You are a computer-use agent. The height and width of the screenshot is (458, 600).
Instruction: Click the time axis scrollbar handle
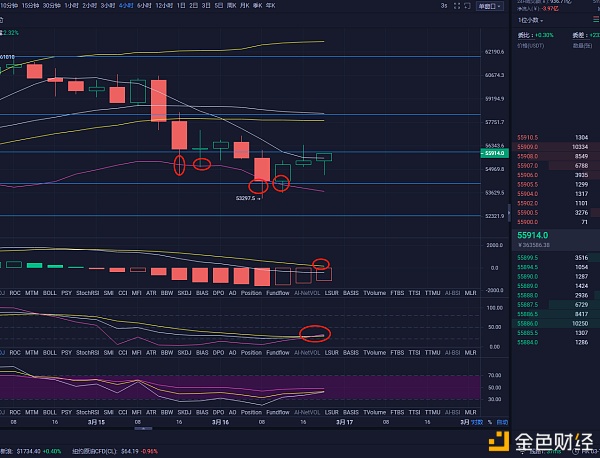[x=143, y=429]
